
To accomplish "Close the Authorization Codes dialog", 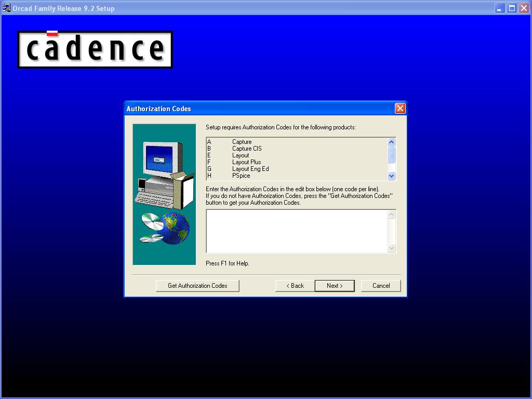I will point(400,109).
